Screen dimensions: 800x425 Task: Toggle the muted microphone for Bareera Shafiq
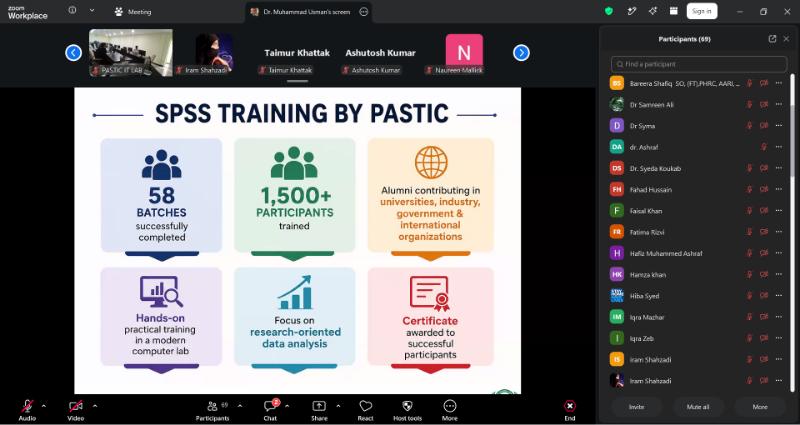[x=749, y=83]
